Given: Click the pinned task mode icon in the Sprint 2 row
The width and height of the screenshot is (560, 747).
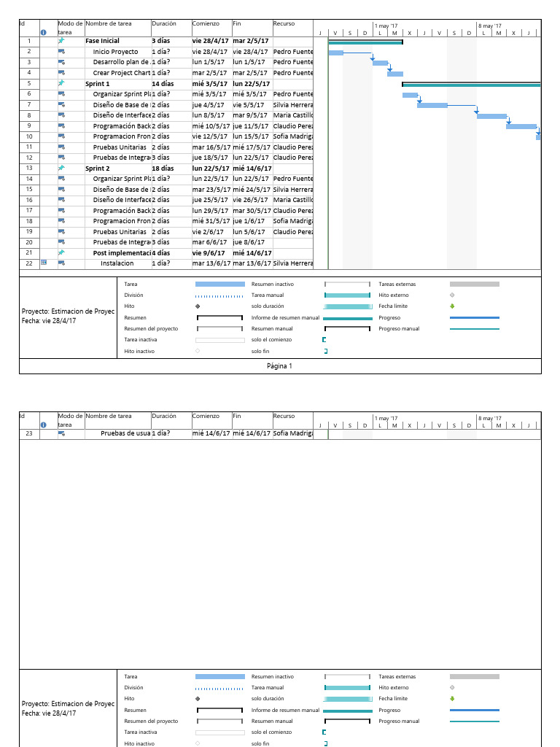Looking at the screenshot, I should (x=61, y=168).
